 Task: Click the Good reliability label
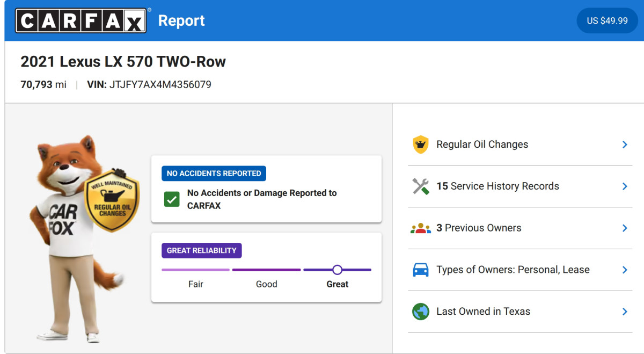point(267,284)
